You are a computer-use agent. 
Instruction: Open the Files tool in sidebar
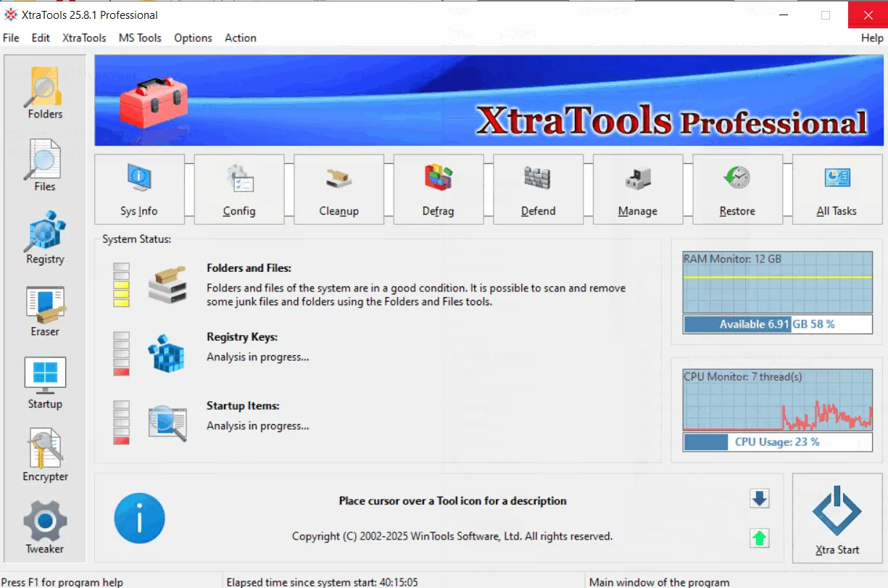click(45, 165)
